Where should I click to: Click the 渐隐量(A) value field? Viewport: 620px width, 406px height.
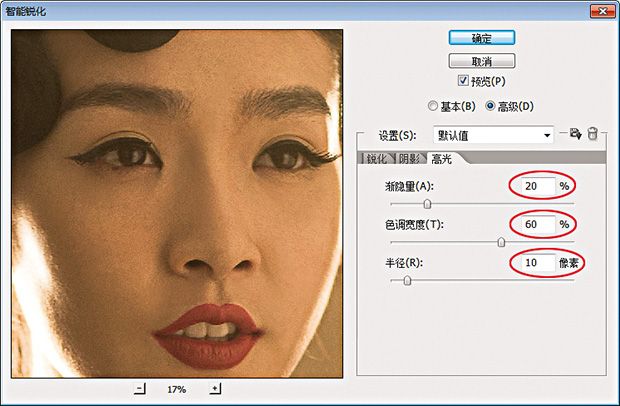tap(538, 186)
